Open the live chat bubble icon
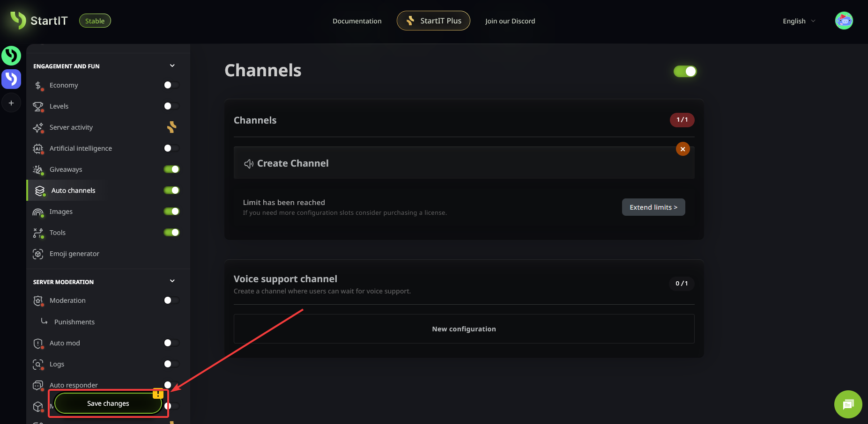Viewport: 868px width, 424px height. (848, 404)
